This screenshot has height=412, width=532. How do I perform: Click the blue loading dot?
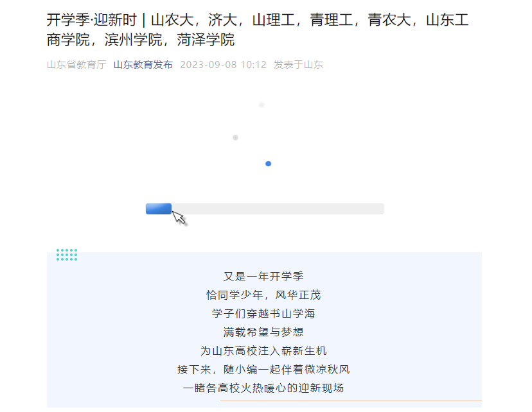269,164
